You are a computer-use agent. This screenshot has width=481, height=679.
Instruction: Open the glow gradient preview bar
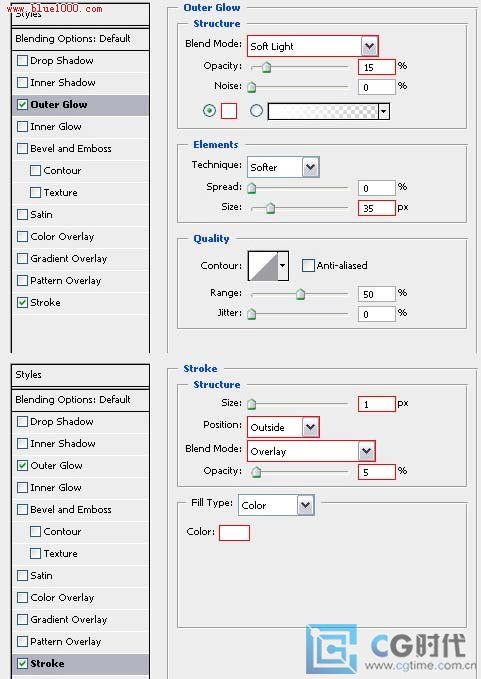pos(323,111)
